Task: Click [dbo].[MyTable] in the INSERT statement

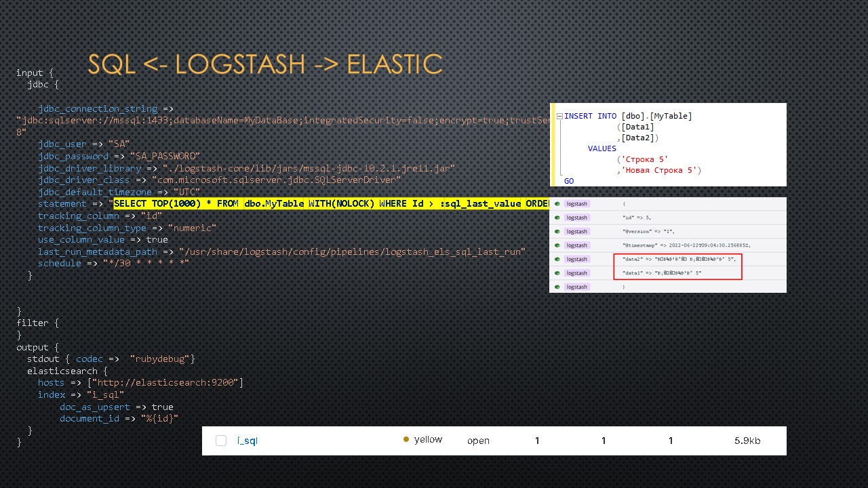Action: (656, 116)
